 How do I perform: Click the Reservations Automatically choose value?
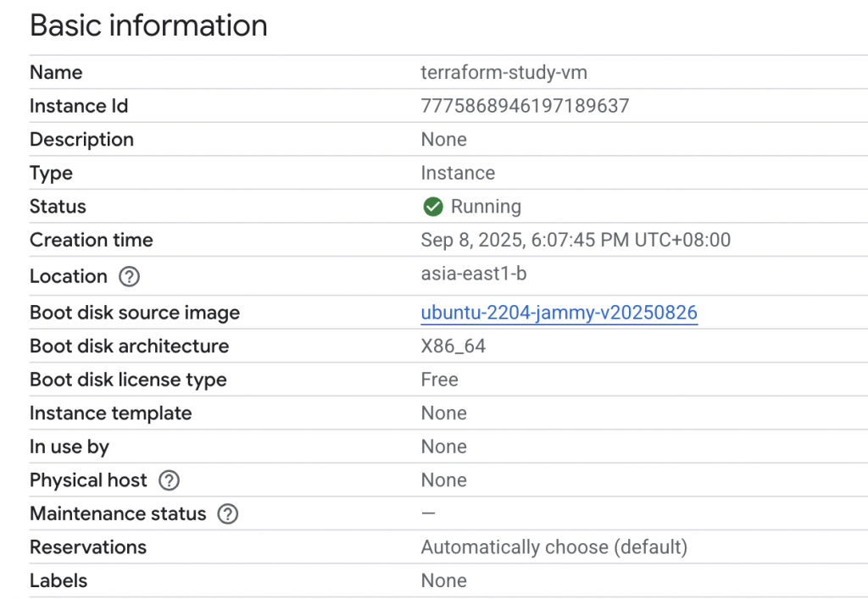[x=554, y=547]
